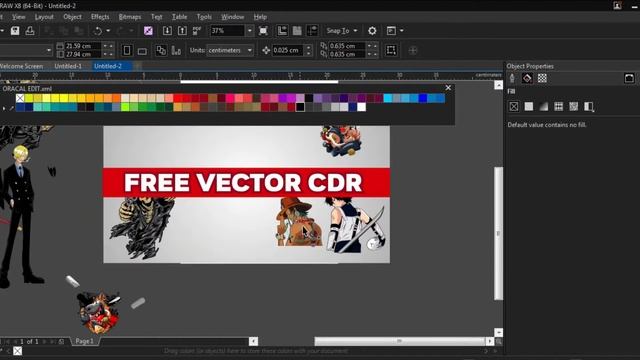
Task: Open the Transparency checkerboard icon
Action: [x=542, y=78]
